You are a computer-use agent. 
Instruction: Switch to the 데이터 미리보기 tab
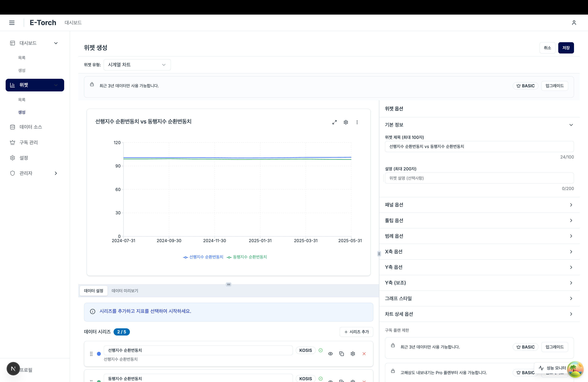[x=125, y=291]
